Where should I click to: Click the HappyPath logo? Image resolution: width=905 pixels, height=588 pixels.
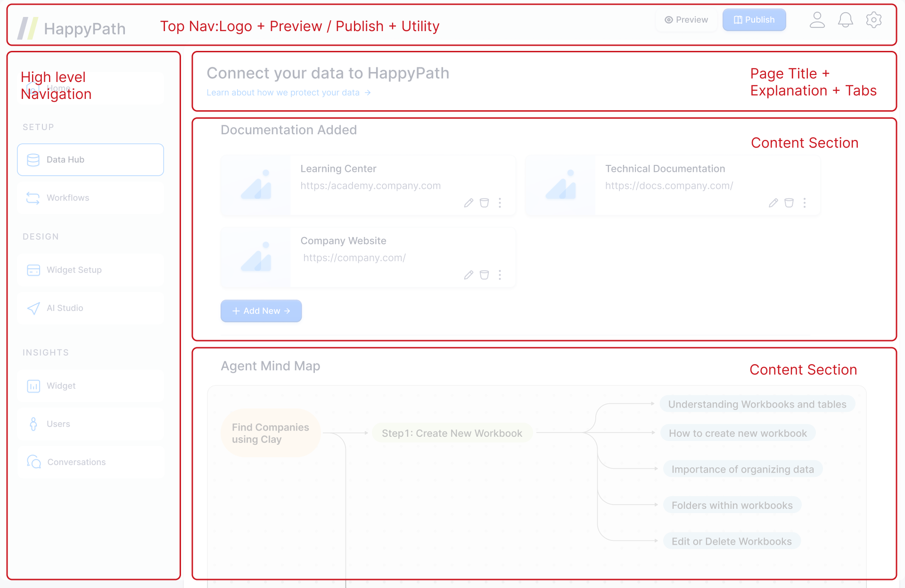(72, 28)
